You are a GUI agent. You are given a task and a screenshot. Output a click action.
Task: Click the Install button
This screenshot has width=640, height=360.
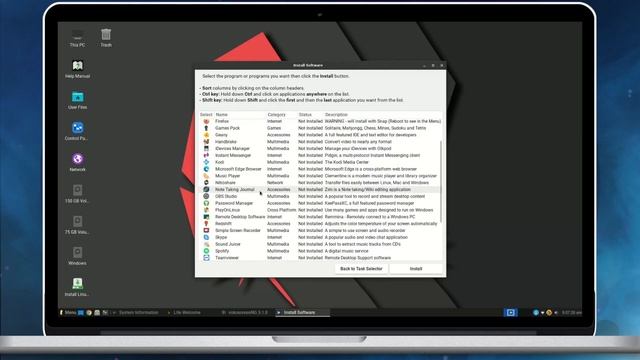point(416,269)
